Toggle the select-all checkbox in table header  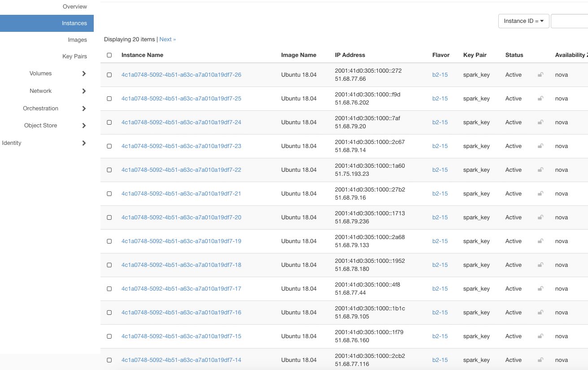coord(109,55)
